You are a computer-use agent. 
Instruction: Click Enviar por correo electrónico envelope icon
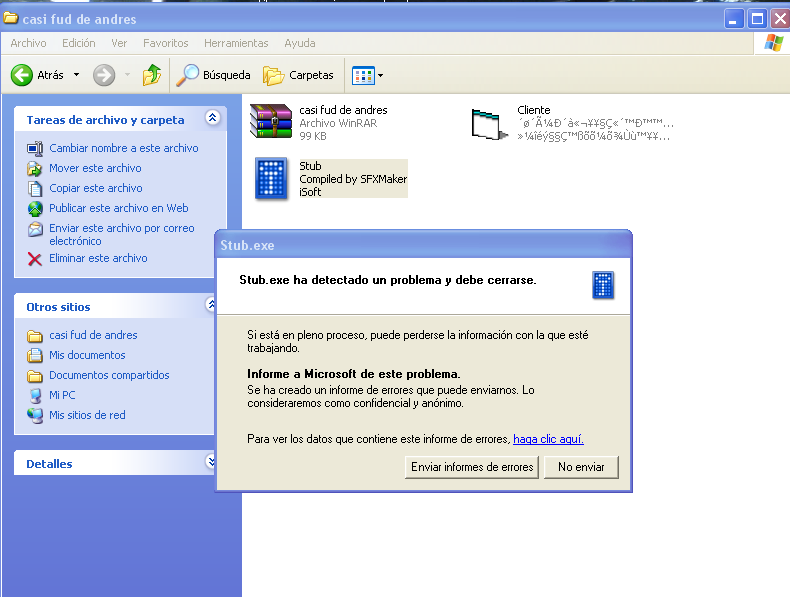(x=35, y=229)
